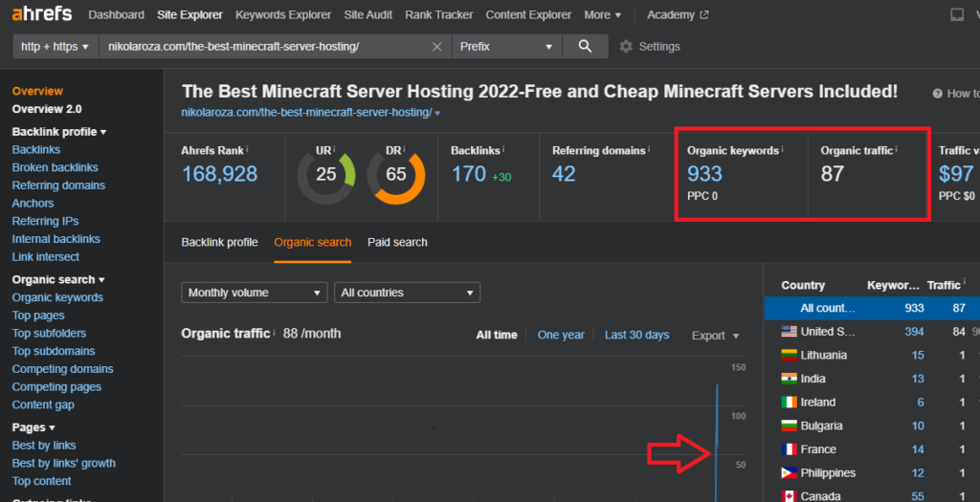The image size is (980, 502).
Task: Collapse the Backlink profile sidebar section
Action: tap(58, 132)
